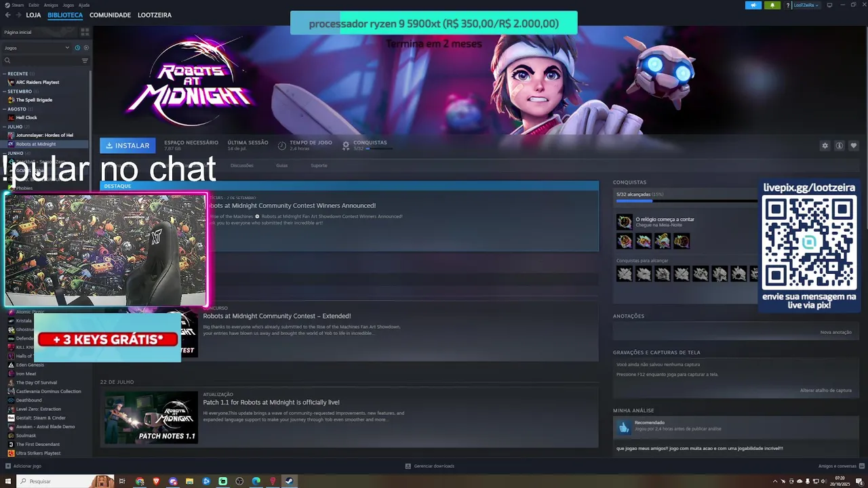Click Alterar atalho de captura
The image size is (868, 488).
pos(825,390)
